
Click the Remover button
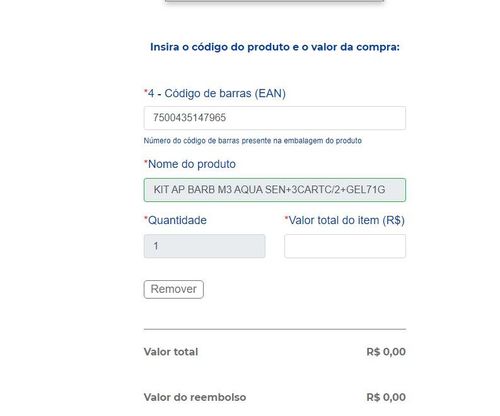coord(174,289)
